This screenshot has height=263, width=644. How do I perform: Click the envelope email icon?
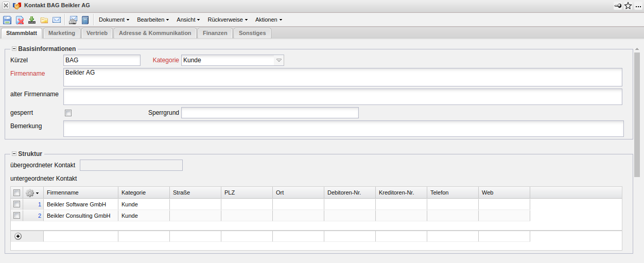57,20
